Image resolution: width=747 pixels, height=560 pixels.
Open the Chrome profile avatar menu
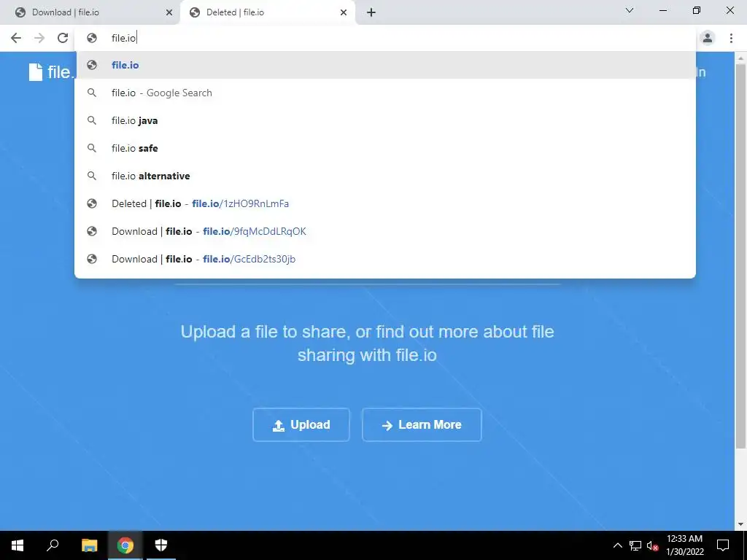click(708, 38)
